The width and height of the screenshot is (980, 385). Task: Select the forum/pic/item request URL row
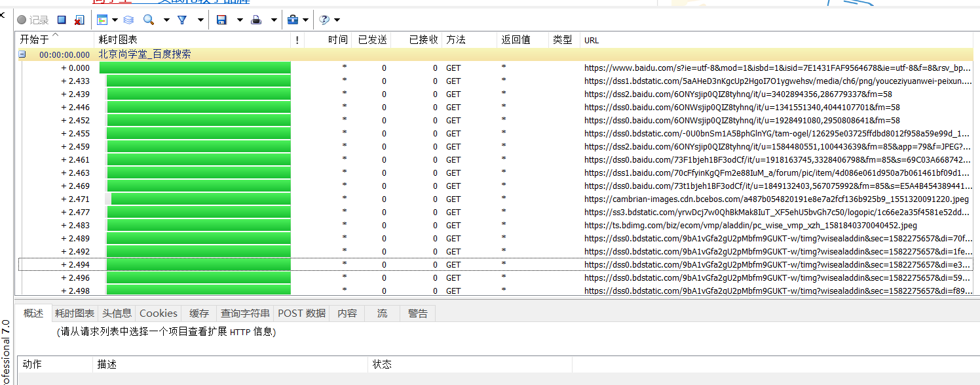click(x=778, y=173)
